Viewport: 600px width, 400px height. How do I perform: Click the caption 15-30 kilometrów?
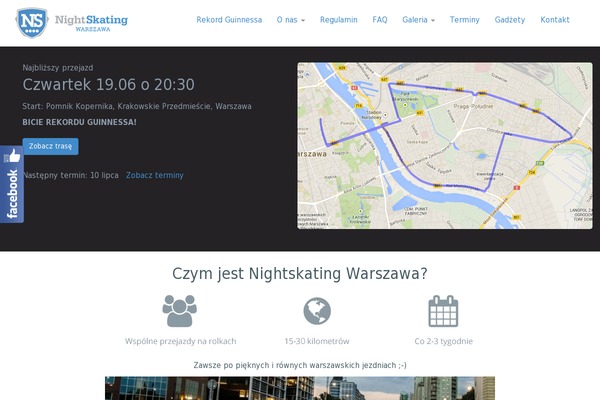point(317,341)
